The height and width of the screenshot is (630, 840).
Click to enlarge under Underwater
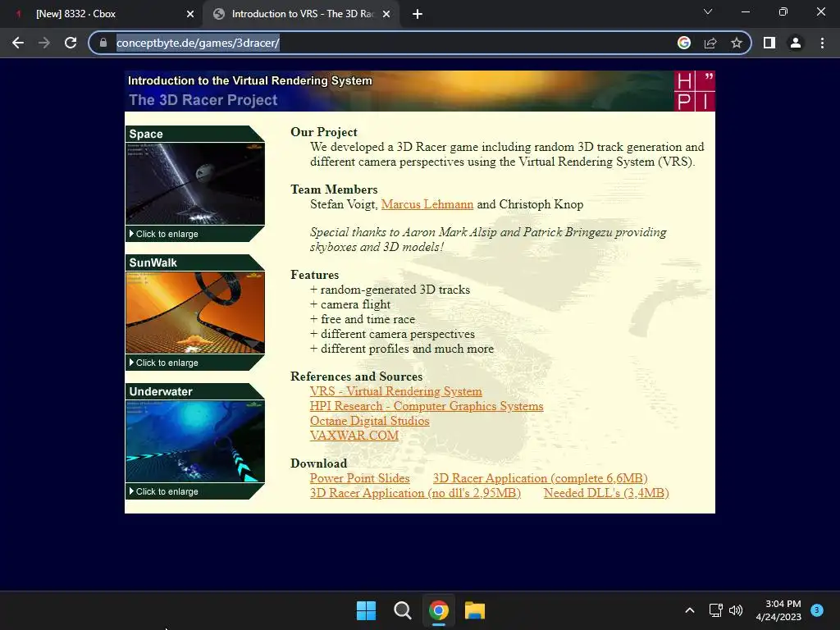click(x=167, y=492)
